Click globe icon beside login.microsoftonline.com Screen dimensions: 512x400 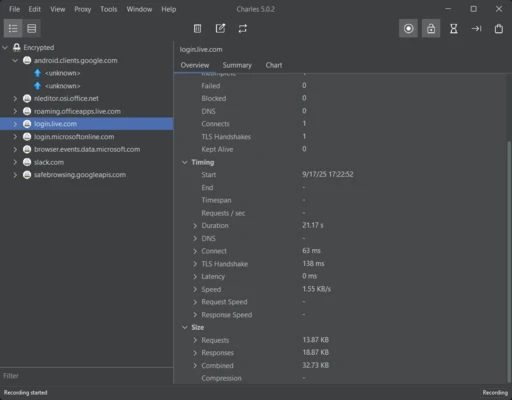pyautogui.click(x=27, y=137)
